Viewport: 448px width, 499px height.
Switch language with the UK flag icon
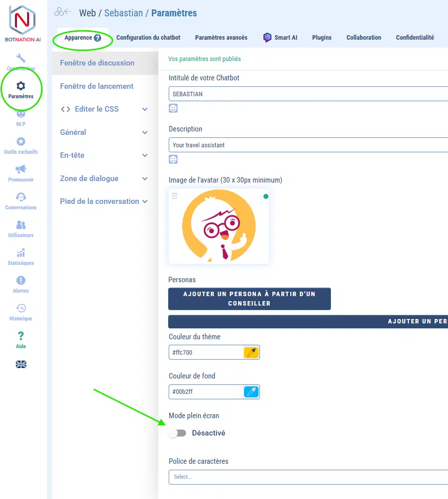tap(21, 365)
